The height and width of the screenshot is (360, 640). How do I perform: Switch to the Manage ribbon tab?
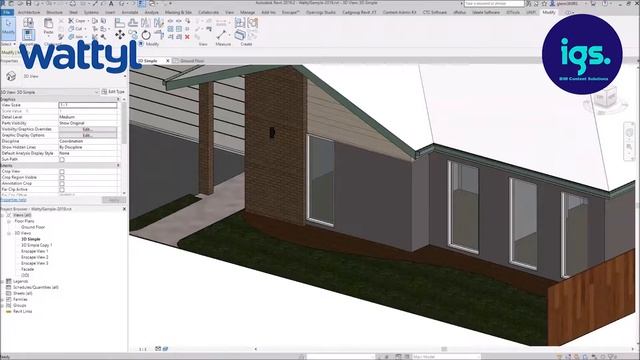pos(247,13)
